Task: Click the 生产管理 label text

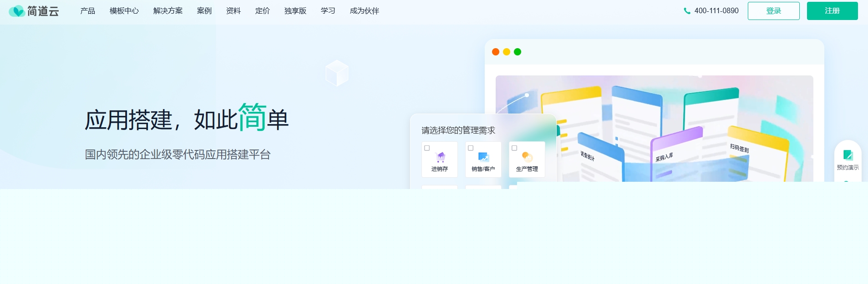Action: coord(527,169)
